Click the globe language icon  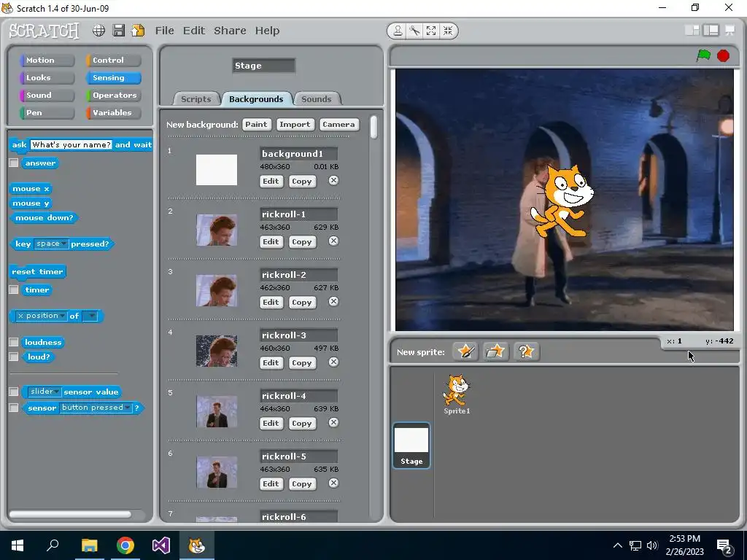(98, 31)
